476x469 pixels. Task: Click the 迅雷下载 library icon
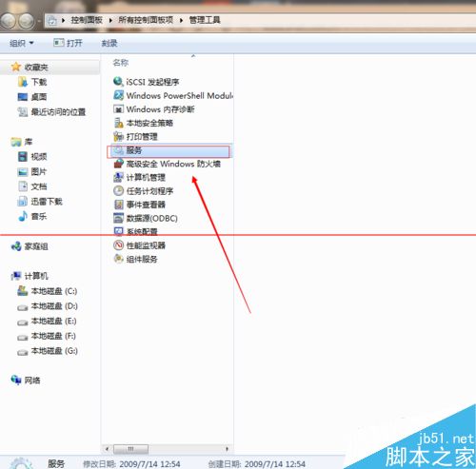coord(23,201)
